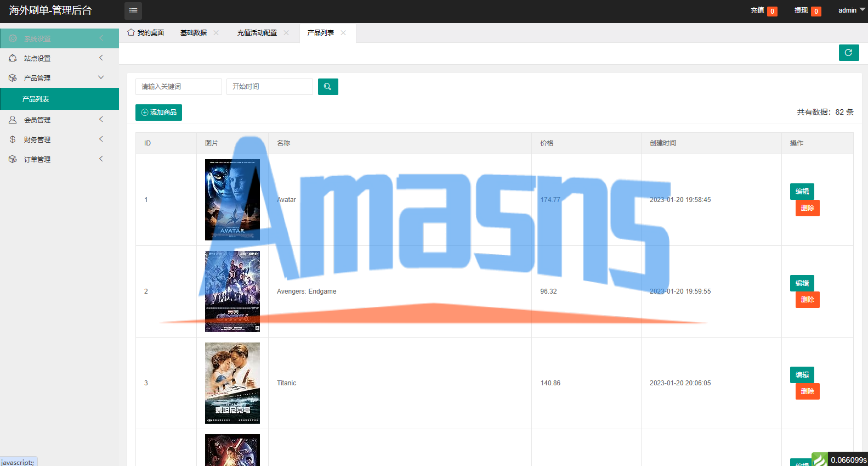Viewport: 868px width, 466px height.
Task: Select 产品列表 in the sidebar
Action: 59,99
